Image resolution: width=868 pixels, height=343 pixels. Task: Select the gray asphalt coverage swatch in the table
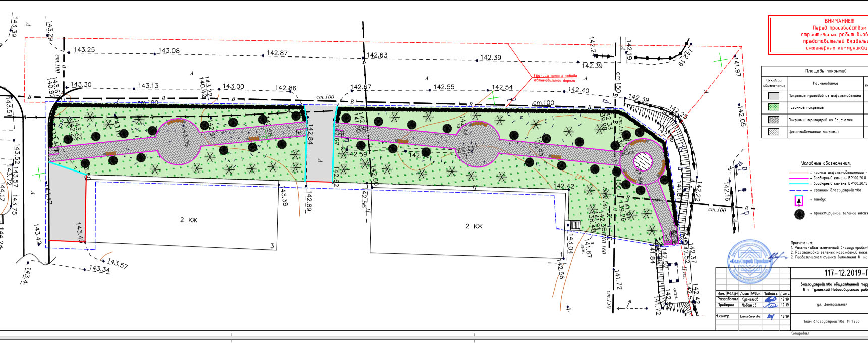coord(773,96)
